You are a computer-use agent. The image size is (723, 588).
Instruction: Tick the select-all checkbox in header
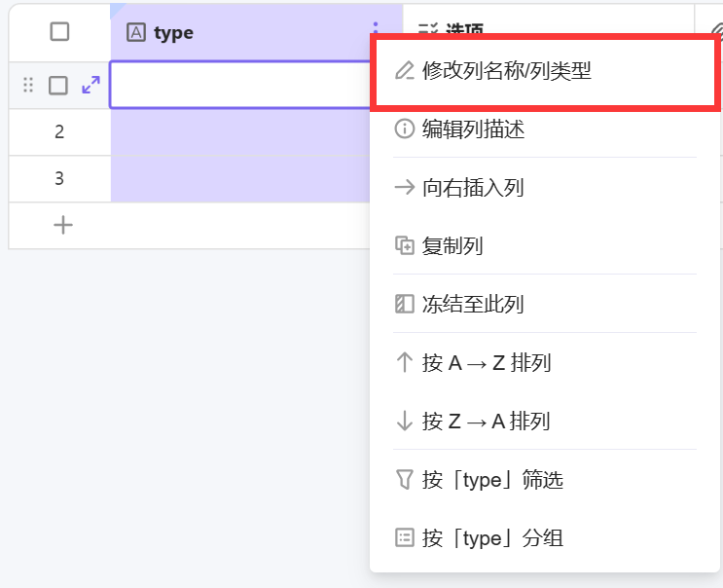coord(59,32)
